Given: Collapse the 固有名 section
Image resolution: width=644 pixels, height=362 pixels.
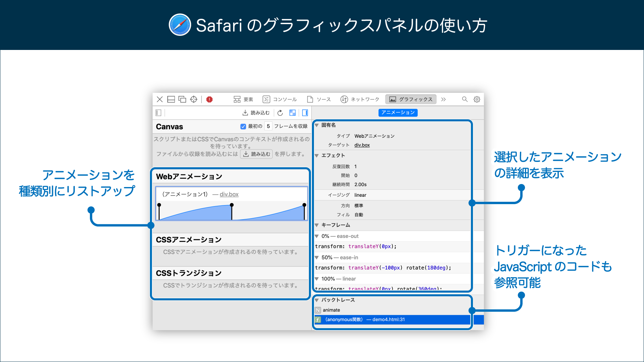Looking at the screenshot, I should click(x=317, y=125).
